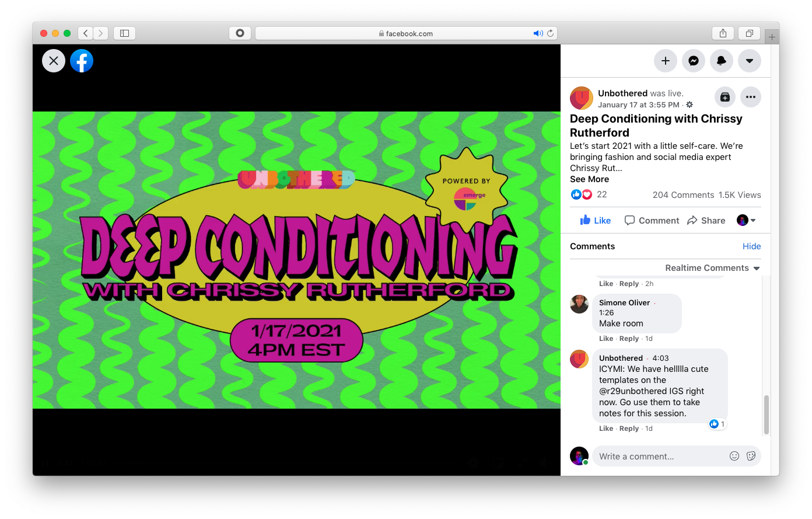Viewport: 812px width, 519px height.
Task: Like the Deep Conditioning video
Action: pyautogui.click(x=596, y=220)
